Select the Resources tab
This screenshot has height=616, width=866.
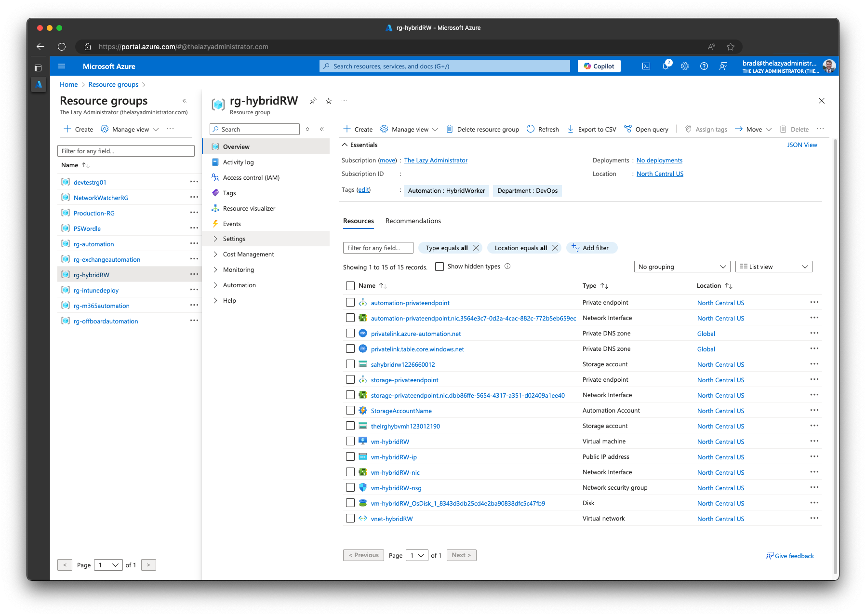tap(359, 221)
